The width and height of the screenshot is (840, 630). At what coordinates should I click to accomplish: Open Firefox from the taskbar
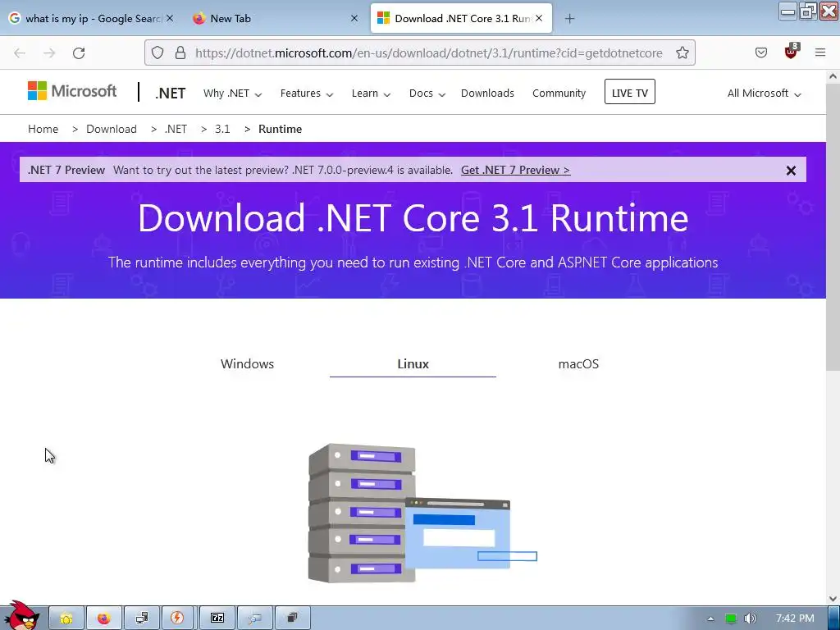click(x=104, y=619)
